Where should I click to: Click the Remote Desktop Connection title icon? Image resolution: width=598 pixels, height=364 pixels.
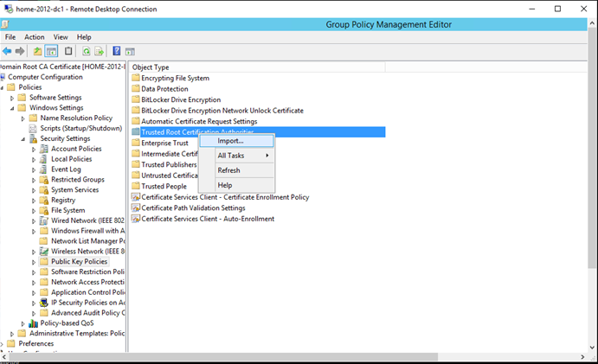point(9,9)
